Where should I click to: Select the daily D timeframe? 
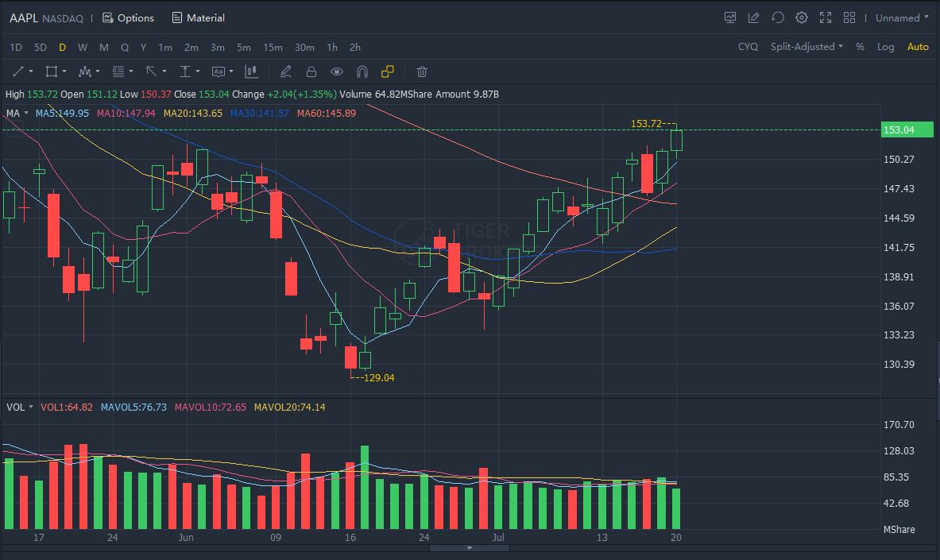(x=62, y=48)
